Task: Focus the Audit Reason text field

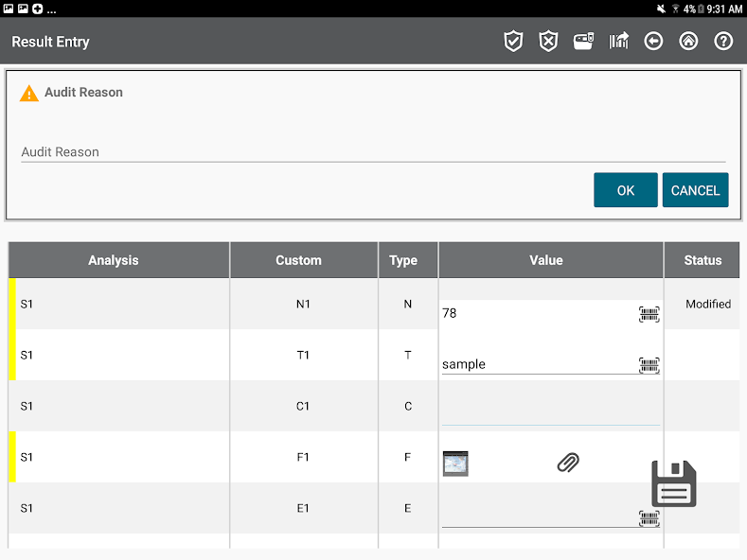Action: [373, 151]
